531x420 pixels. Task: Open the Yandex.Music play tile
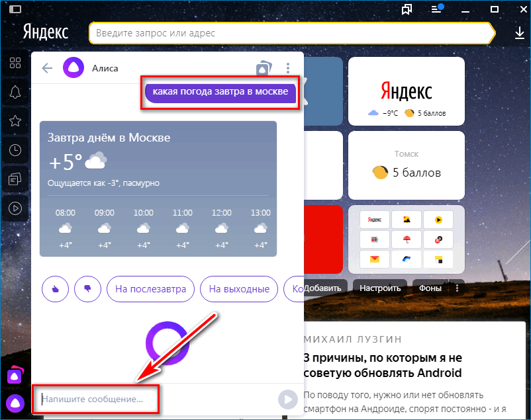[439, 219]
